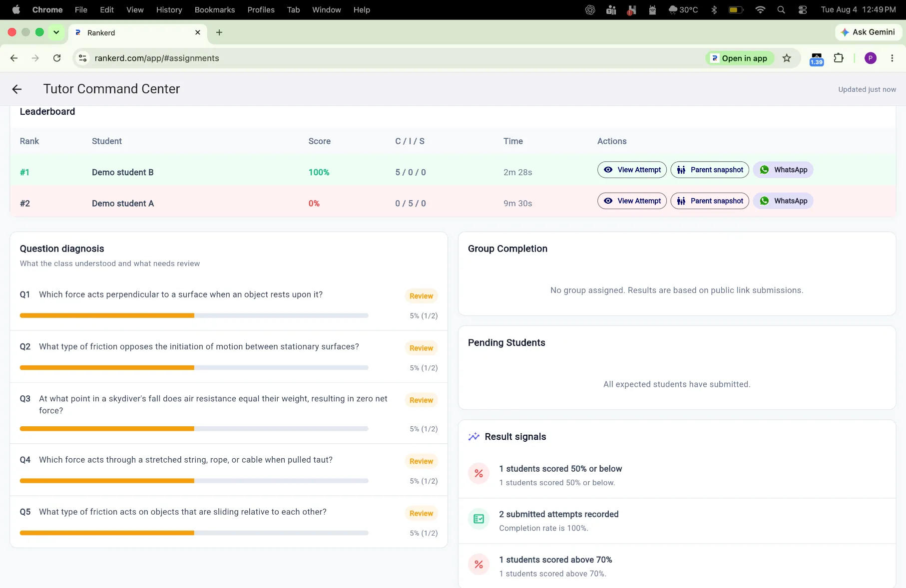
Task: Open Control Center icon
Action: coord(802,9)
